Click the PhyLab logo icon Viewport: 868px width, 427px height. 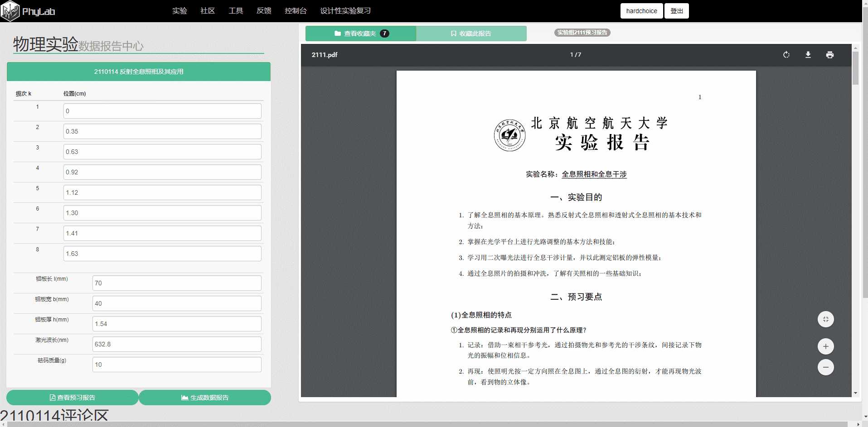pos(10,11)
